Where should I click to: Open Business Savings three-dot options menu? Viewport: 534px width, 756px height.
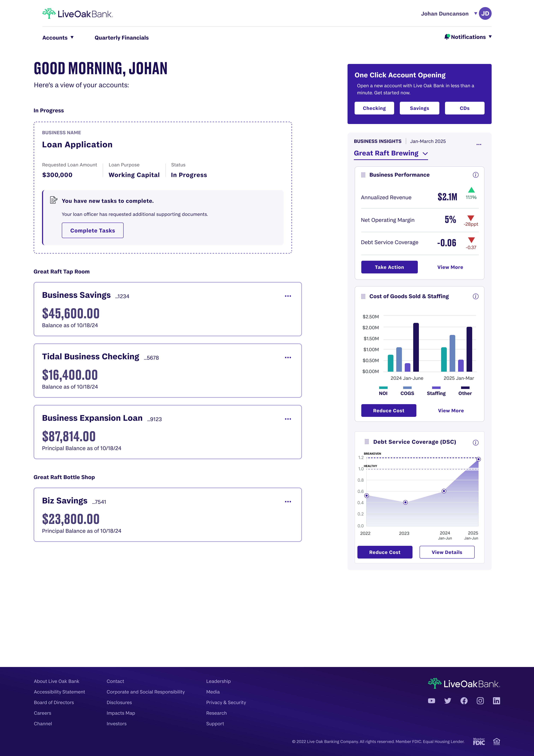point(288,296)
